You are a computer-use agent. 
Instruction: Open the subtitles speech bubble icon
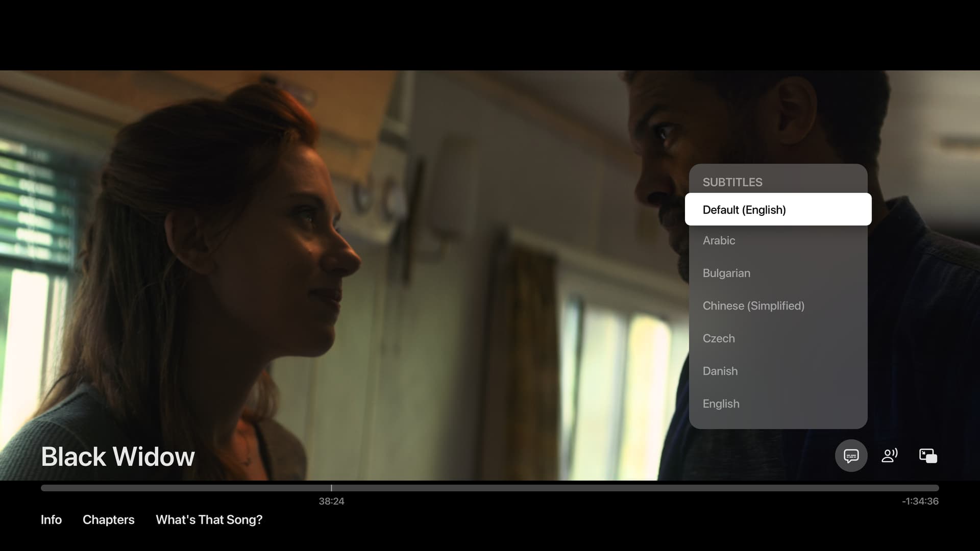851,456
